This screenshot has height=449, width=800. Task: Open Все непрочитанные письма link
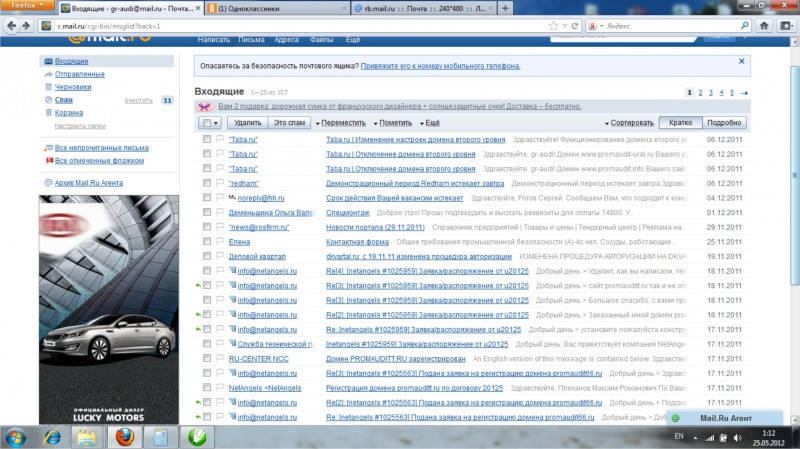102,148
